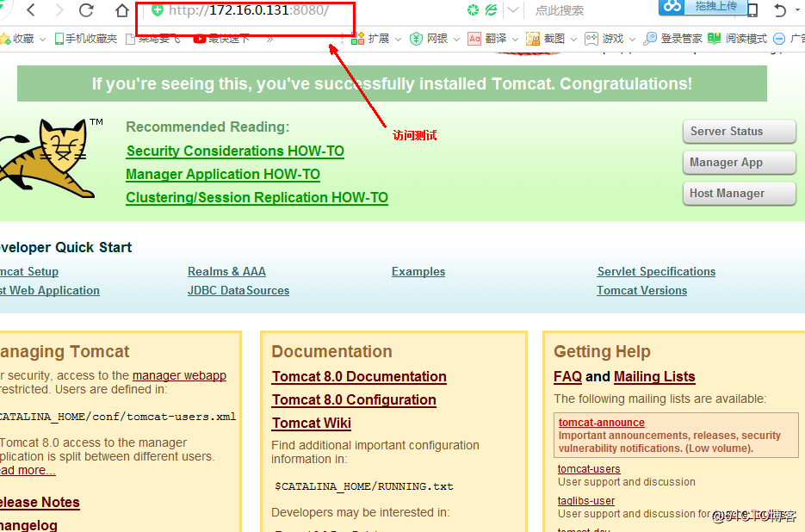Expand the 截图 dropdown arrow

[573, 39]
